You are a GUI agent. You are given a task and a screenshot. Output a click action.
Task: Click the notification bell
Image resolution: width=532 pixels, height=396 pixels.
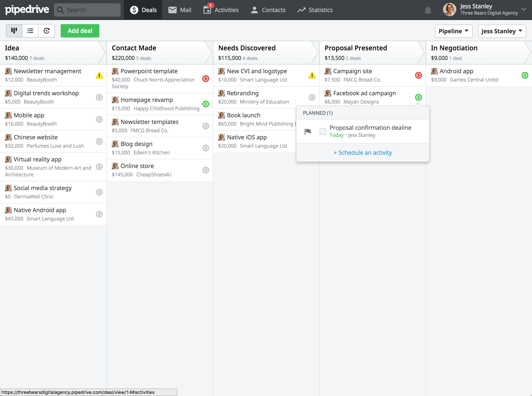(x=428, y=10)
